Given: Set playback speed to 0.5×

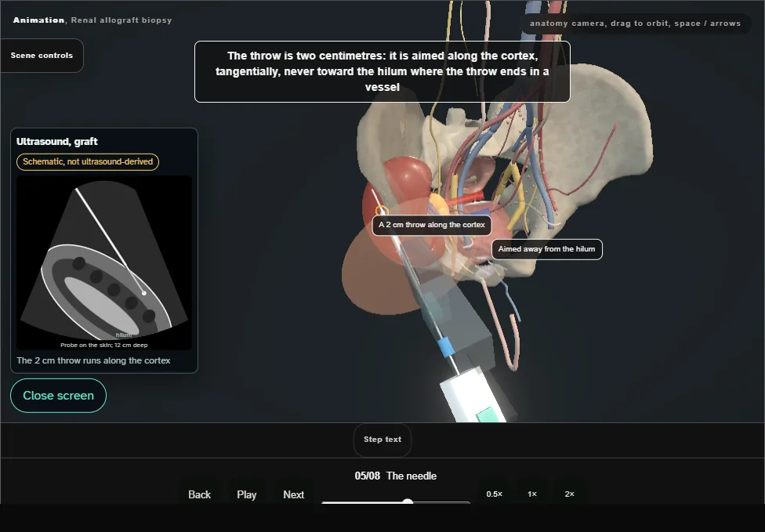Looking at the screenshot, I should click(495, 494).
